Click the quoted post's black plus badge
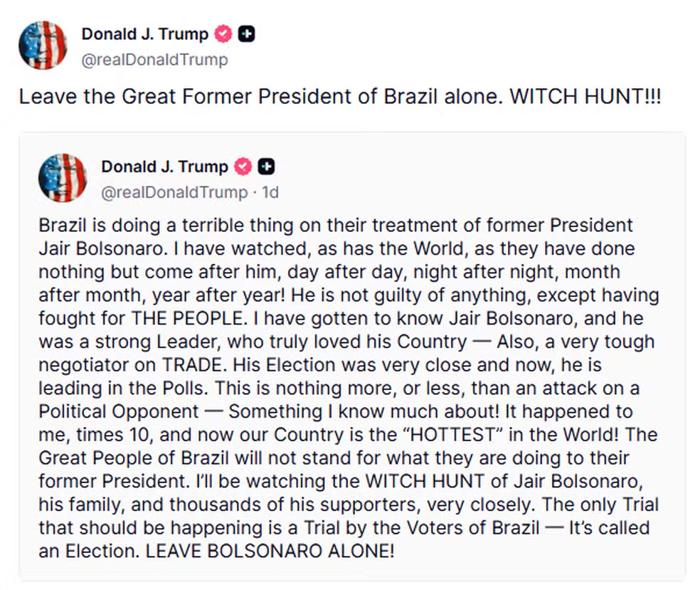The height and width of the screenshot is (590, 700). pyautogui.click(x=267, y=167)
